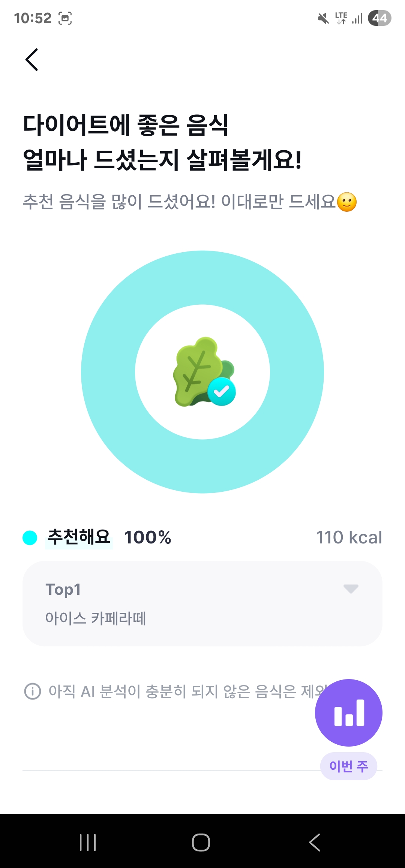Tap the smiley emoji after the subtitle
405x868 pixels.
pyautogui.click(x=347, y=202)
